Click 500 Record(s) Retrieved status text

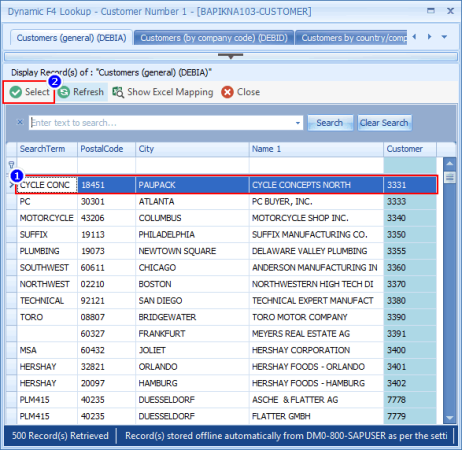tap(60, 436)
